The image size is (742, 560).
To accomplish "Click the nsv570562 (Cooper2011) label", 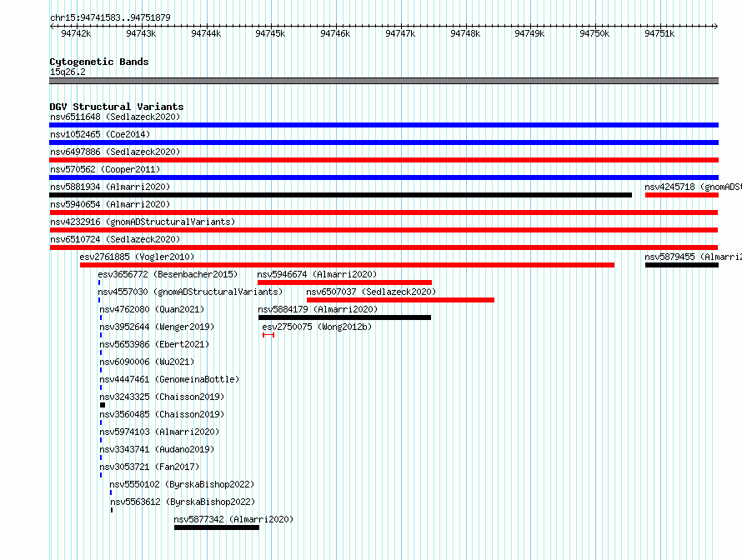I will [x=105, y=169].
